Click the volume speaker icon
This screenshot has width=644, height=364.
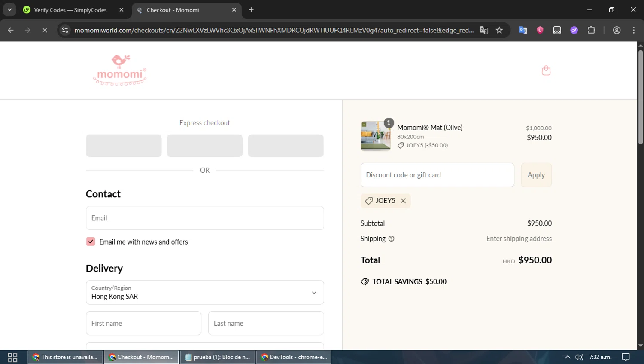[579, 357]
